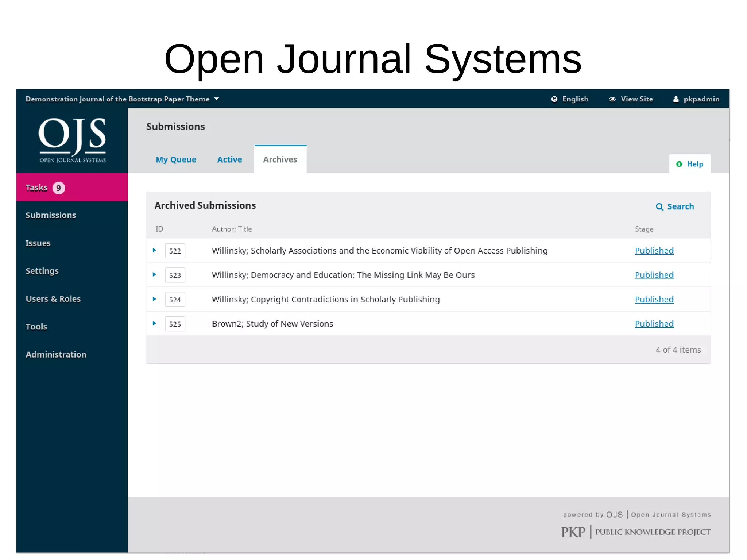Screen dimensions: 747x560
Task: Click the PKP Public Knowledge Project logo
Action: [x=635, y=532]
